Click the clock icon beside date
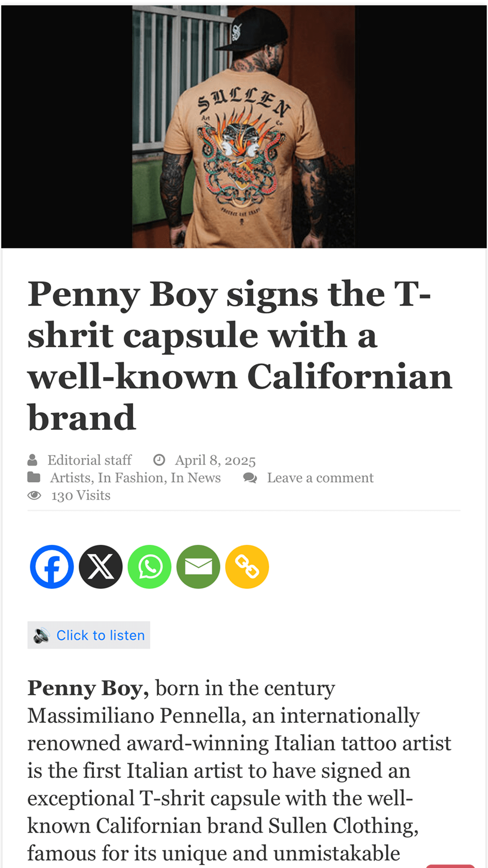488x868 pixels. pyautogui.click(x=159, y=460)
